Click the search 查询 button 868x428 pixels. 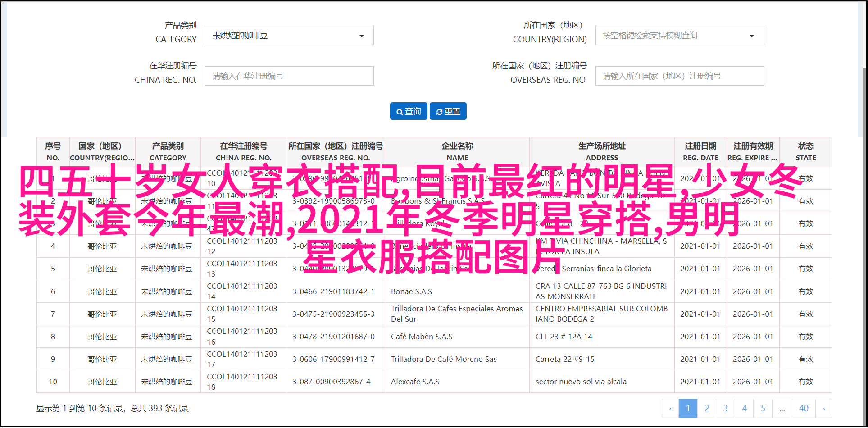(409, 111)
